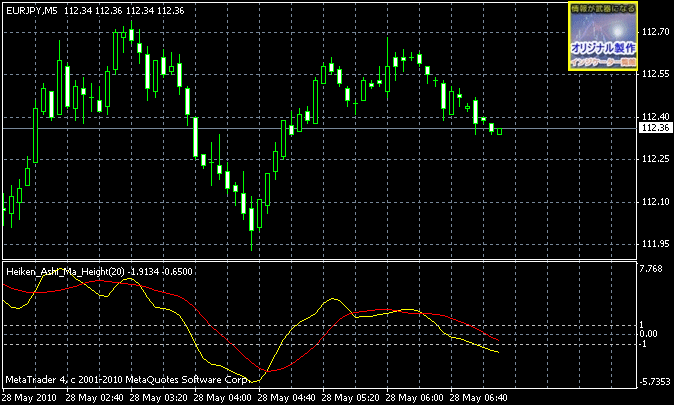Click the 28 May 03:20 time label
The width and height of the screenshot is (674, 405).
tap(159, 398)
